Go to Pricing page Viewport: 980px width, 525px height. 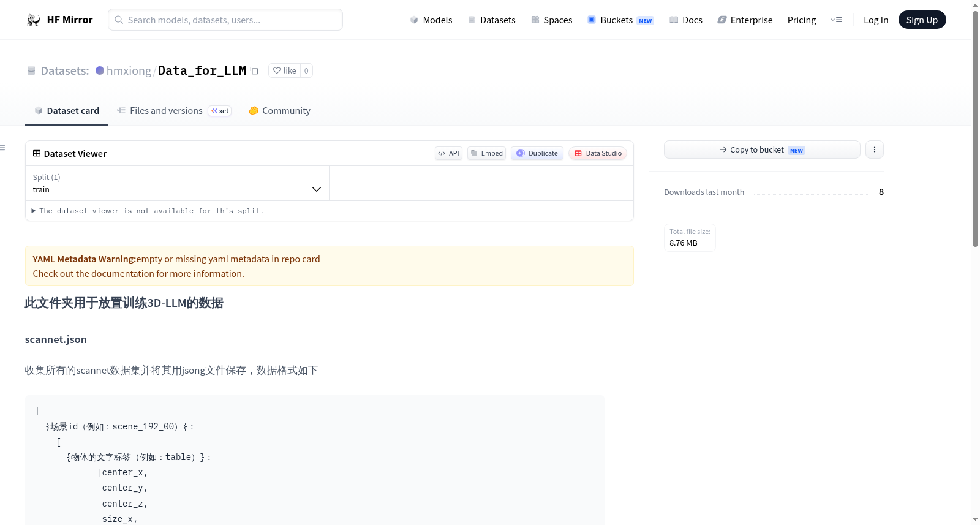tap(802, 20)
